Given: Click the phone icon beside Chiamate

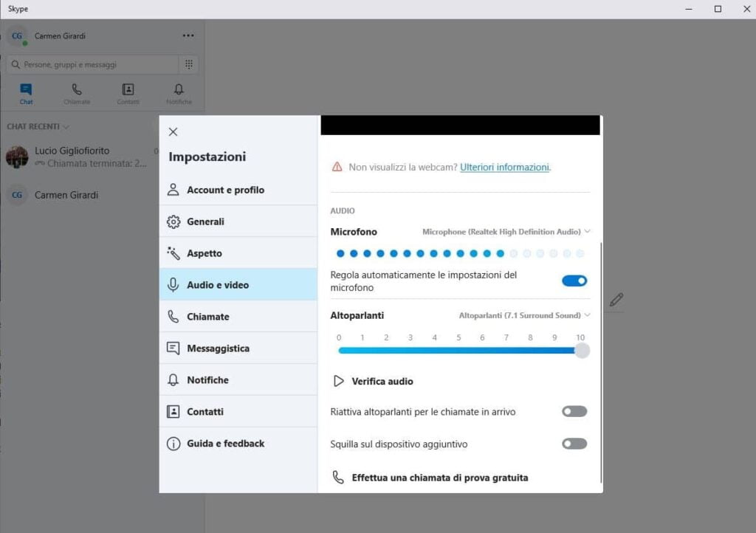Looking at the screenshot, I should coord(173,317).
